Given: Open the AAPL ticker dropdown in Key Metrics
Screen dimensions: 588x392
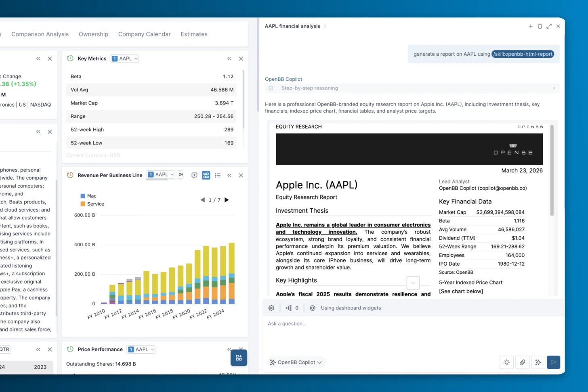Looking at the screenshot, I should 125,59.
